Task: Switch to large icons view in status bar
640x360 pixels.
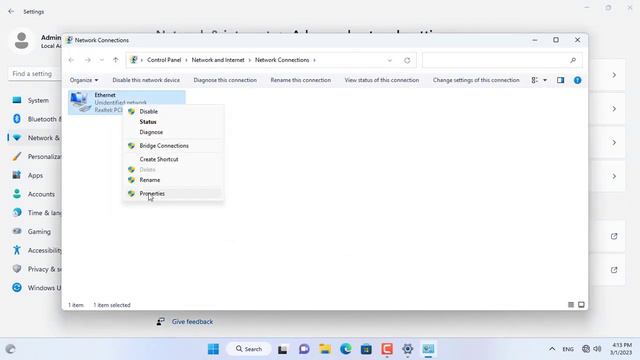Action: click(x=581, y=305)
